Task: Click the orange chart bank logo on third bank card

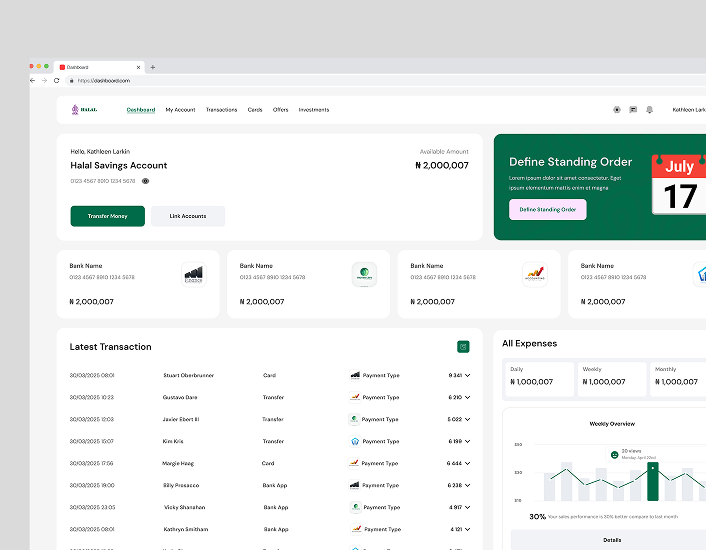Action: pos(535,274)
